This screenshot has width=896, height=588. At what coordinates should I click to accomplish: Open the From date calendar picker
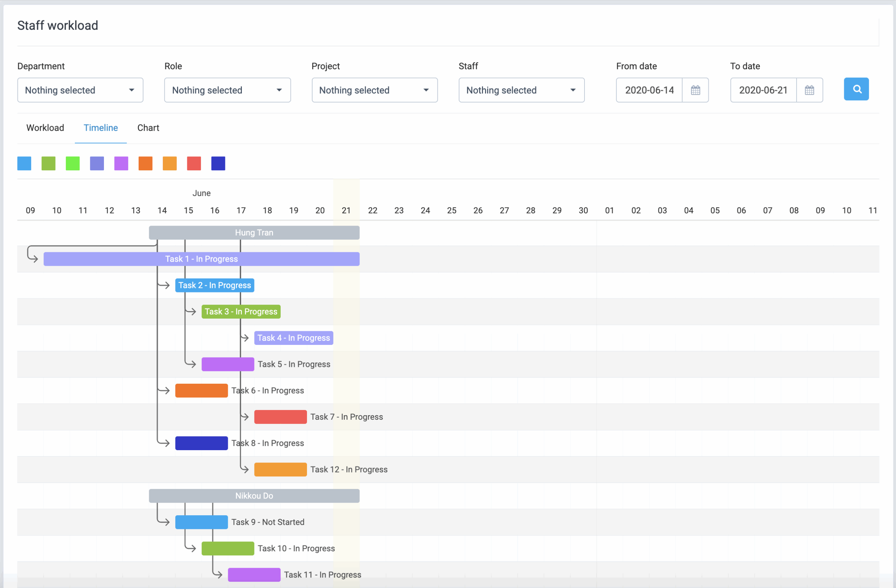[695, 90]
